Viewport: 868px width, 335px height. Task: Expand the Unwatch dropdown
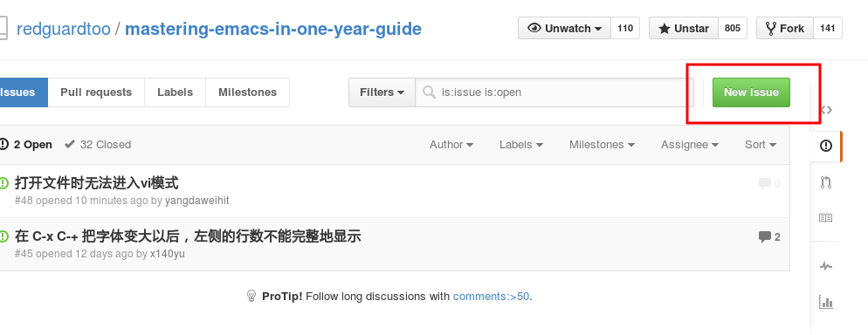pos(565,28)
